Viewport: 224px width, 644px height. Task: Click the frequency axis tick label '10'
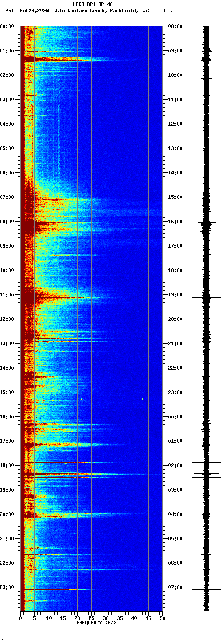pyautogui.click(x=49, y=618)
